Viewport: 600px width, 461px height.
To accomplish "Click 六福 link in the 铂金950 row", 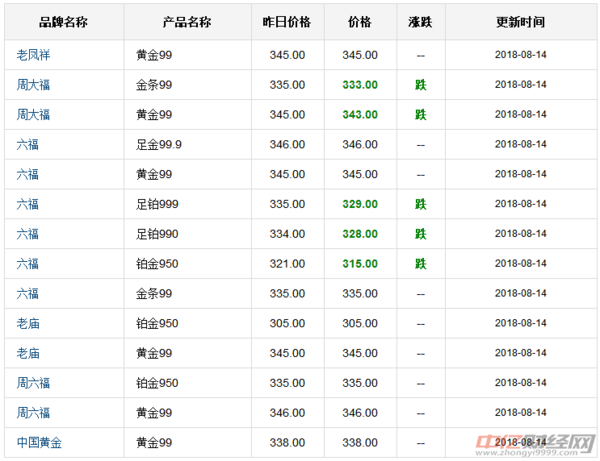I will [27, 264].
